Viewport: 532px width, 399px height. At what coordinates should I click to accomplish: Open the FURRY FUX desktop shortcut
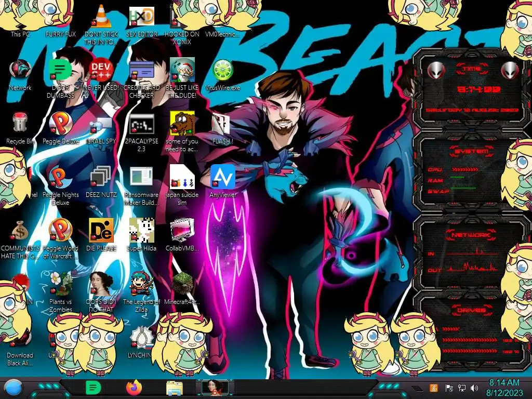tap(60, 34)
